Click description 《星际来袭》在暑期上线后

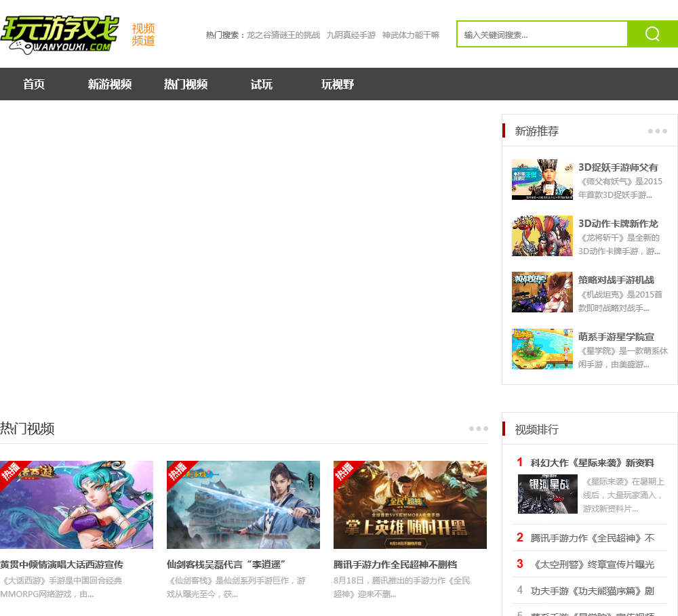click(x=623, y=495)
